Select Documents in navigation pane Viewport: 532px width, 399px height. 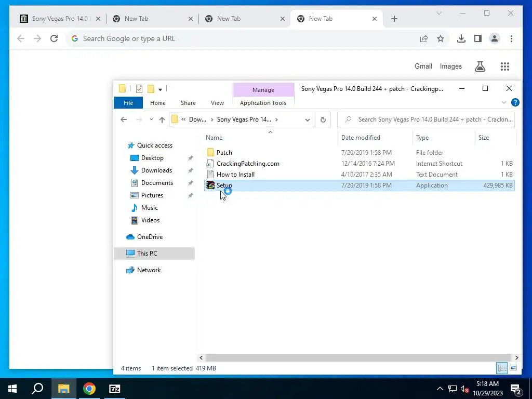point(157,183)
